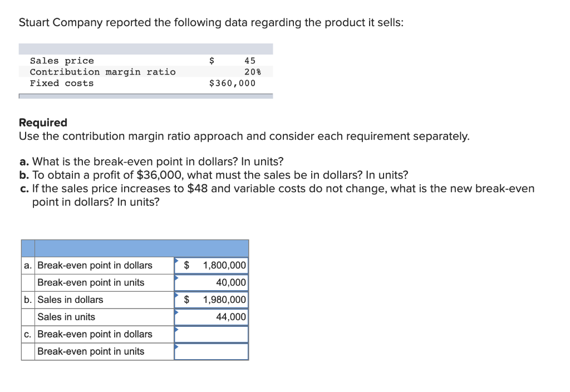Click the "Sales price" data row label

click(x=62, y=61)
